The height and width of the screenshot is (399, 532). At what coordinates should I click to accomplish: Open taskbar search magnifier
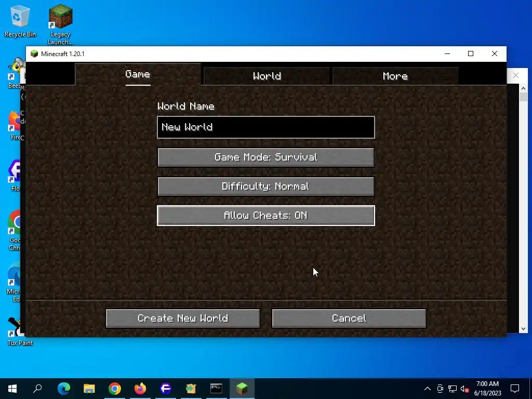37,389
